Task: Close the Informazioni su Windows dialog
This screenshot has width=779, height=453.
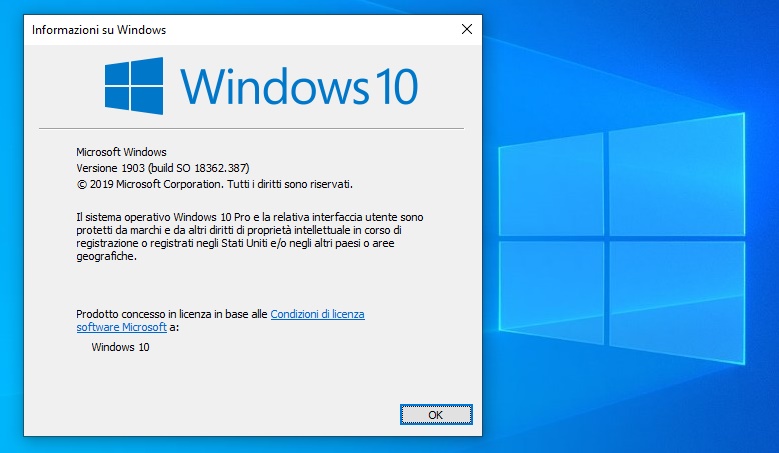Action: point(467,29)
